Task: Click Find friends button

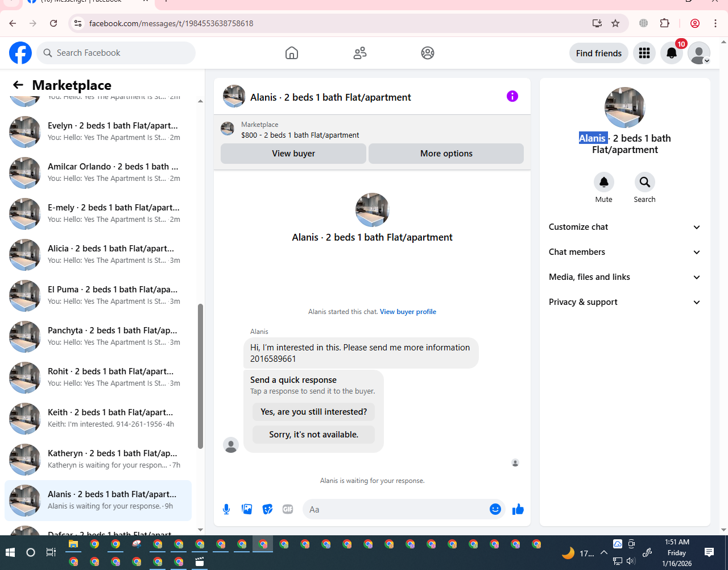Action: click(599, 53)
